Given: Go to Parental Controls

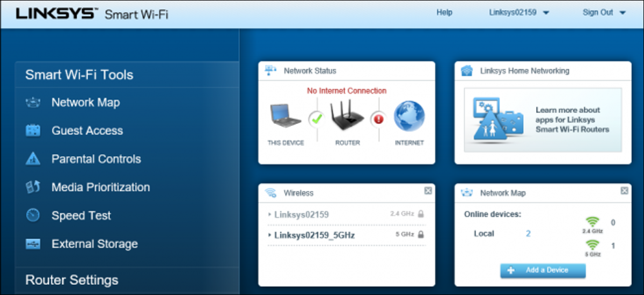Looking at the screenshot, I should click(96, 159).
